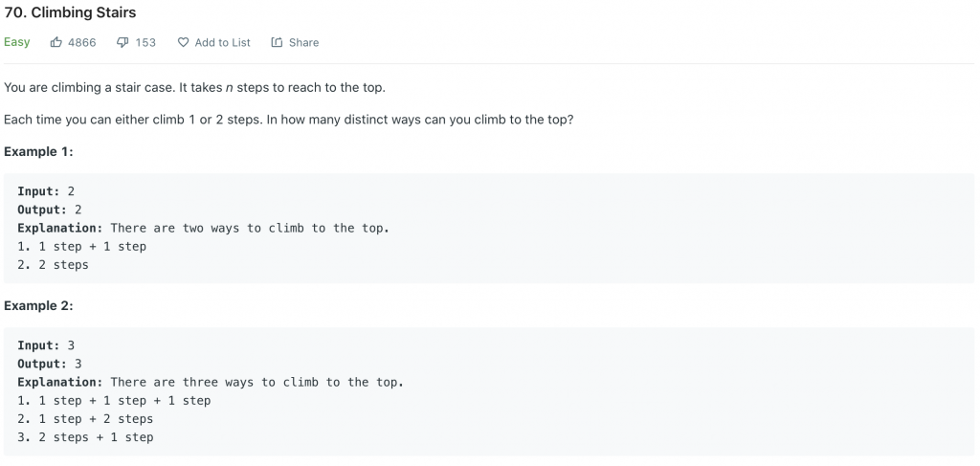The height and width of the screenshot is (466, 980).
Task: Click the 'There are two ways' explanation
Action: coord(250,228)
